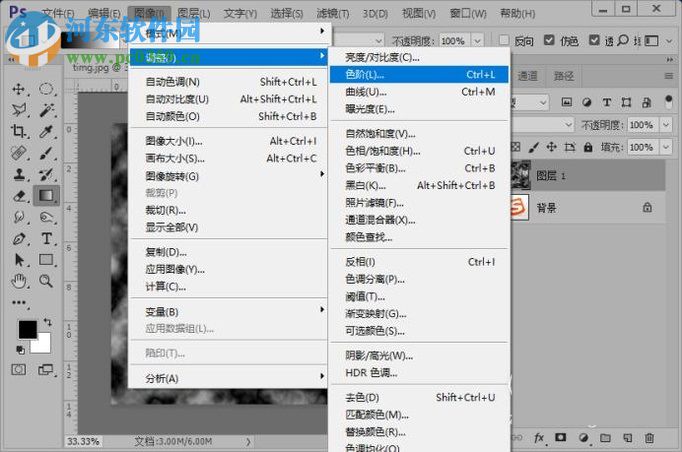Filter layers by type (T) layers
682x452 pixels.
[607, 102]
